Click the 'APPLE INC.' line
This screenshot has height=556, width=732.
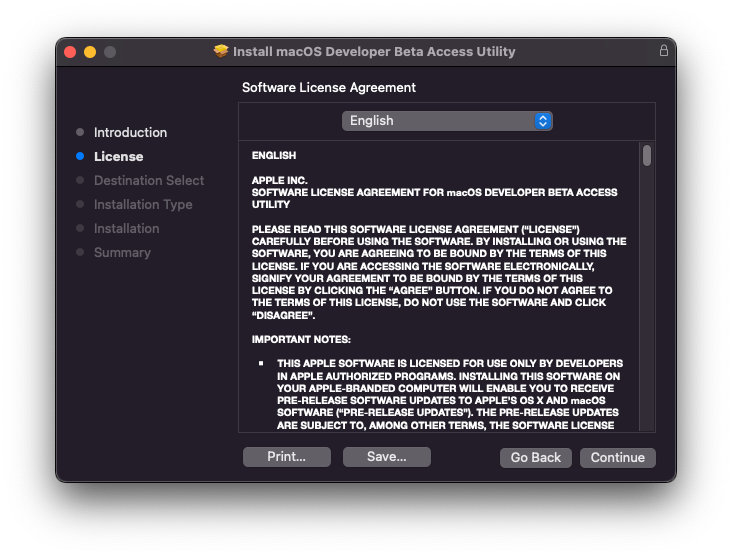pyautogui.click(x=279, y=180)
